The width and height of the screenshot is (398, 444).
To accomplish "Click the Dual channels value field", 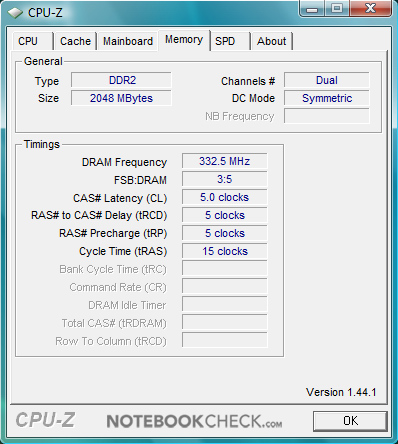I will [x=327, y=80].
